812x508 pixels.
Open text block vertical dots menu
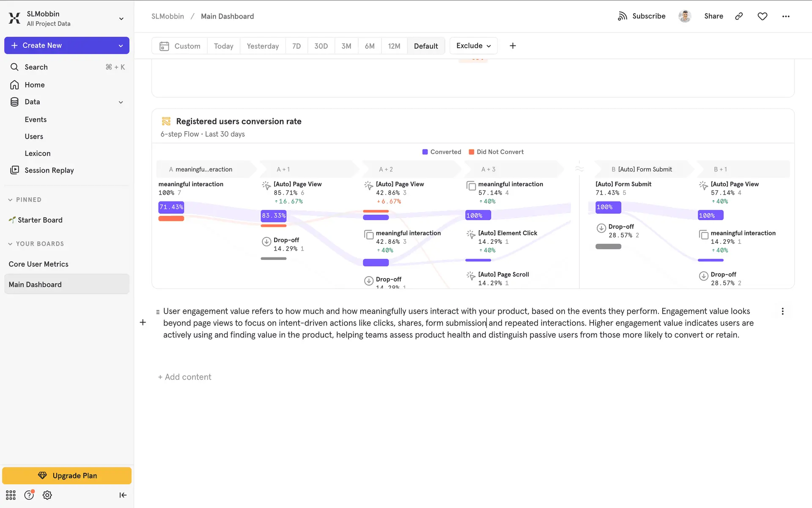point(782,312)
